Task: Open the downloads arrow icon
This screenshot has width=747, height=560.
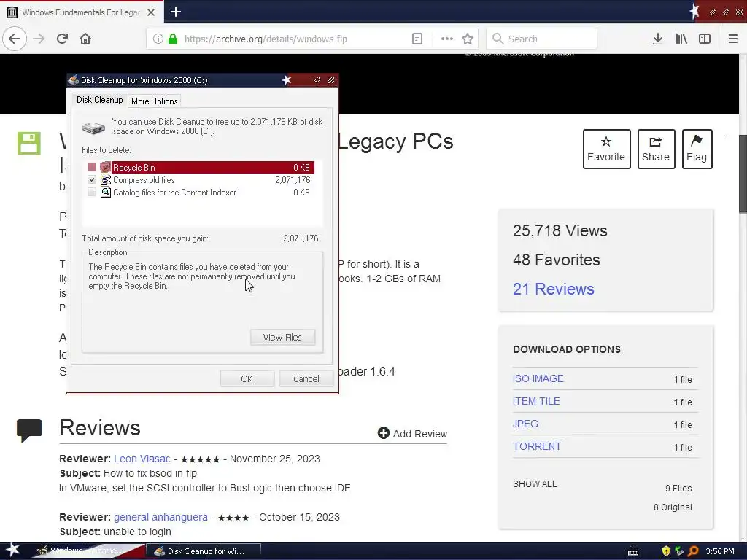Action: [657, 39]
